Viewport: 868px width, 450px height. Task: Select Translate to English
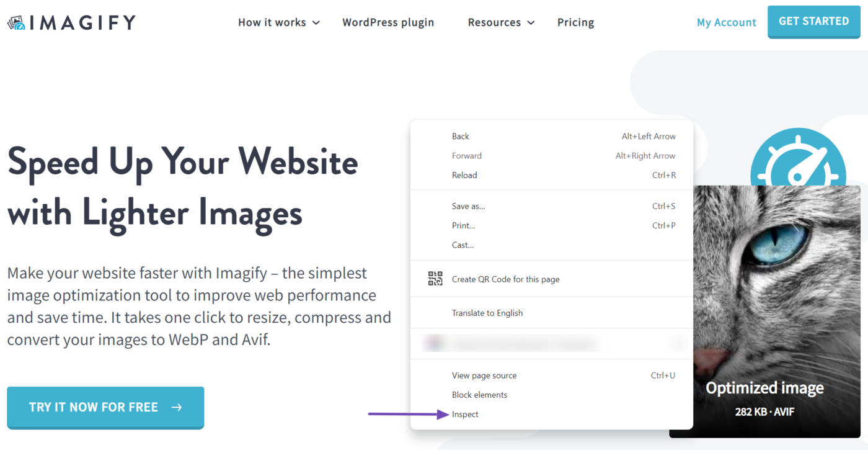point(552,313)
